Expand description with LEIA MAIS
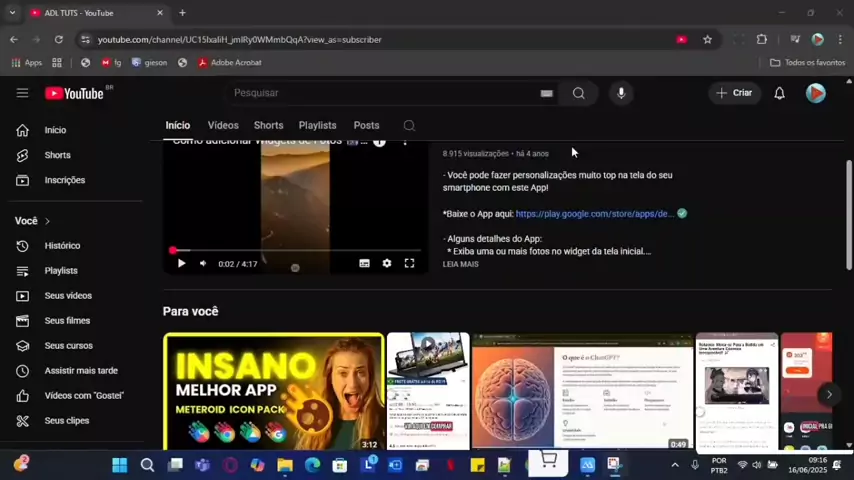Image resolution: width=854 pixels, height=480 pixels. [x=460, y=264]
